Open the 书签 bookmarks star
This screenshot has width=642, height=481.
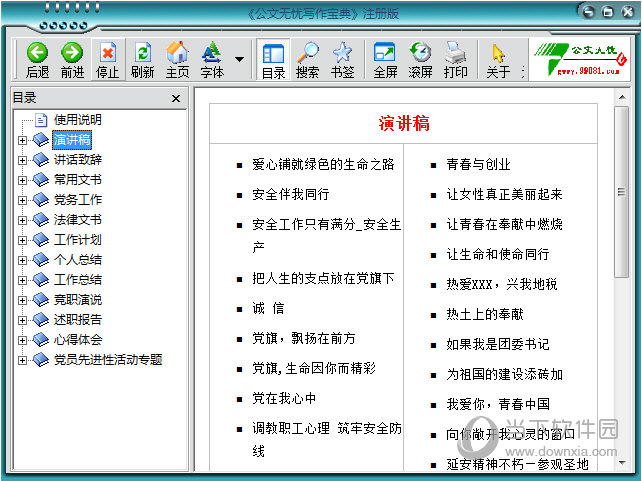click(x=342, y=60)
